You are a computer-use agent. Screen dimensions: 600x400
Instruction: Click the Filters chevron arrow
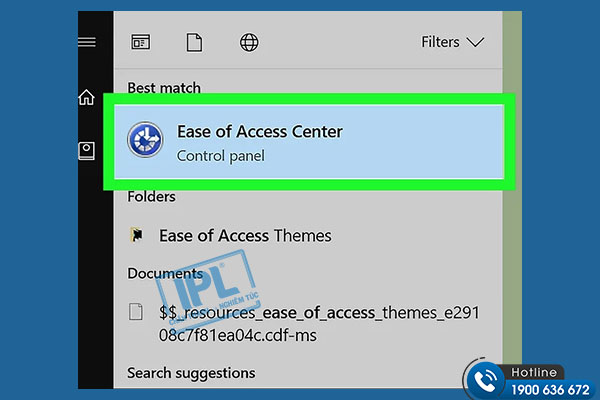(x=476, y=42)
